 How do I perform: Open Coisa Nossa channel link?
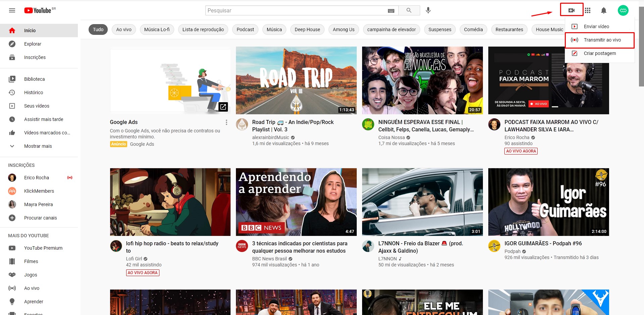[391, 137]
